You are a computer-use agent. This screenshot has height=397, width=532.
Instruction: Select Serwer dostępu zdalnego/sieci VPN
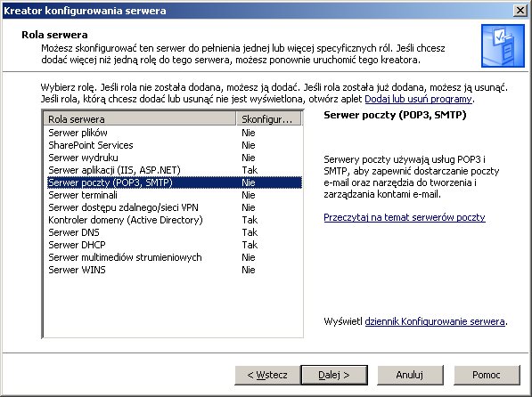click(x=173, y=207)
